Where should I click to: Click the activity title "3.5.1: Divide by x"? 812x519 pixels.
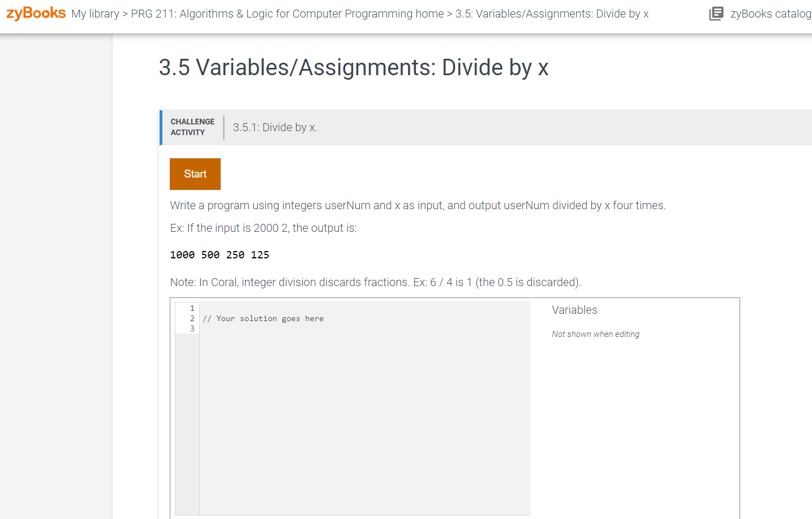(x=275, y=127)
